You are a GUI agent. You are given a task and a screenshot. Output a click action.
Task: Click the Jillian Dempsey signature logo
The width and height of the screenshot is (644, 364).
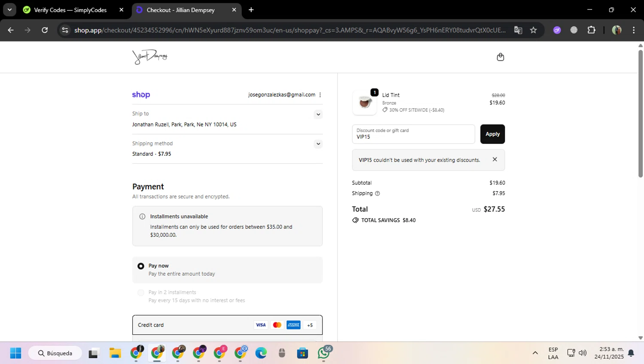(x=150, y=57)
